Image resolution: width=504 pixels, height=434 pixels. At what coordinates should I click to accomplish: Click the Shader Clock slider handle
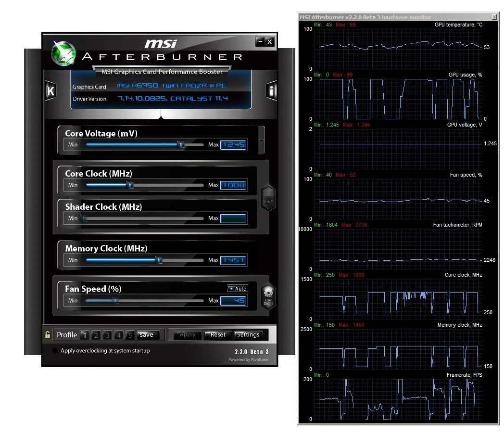click(85, 218)
